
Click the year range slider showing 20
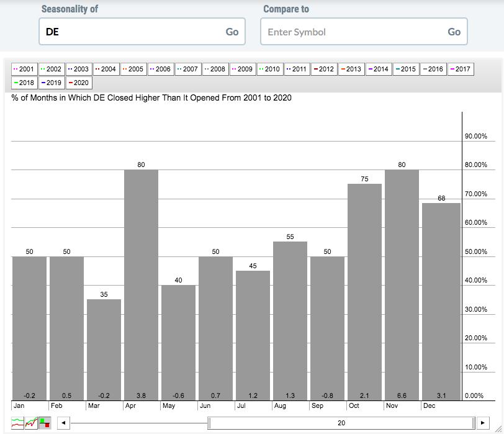click(x=341, y=423)
